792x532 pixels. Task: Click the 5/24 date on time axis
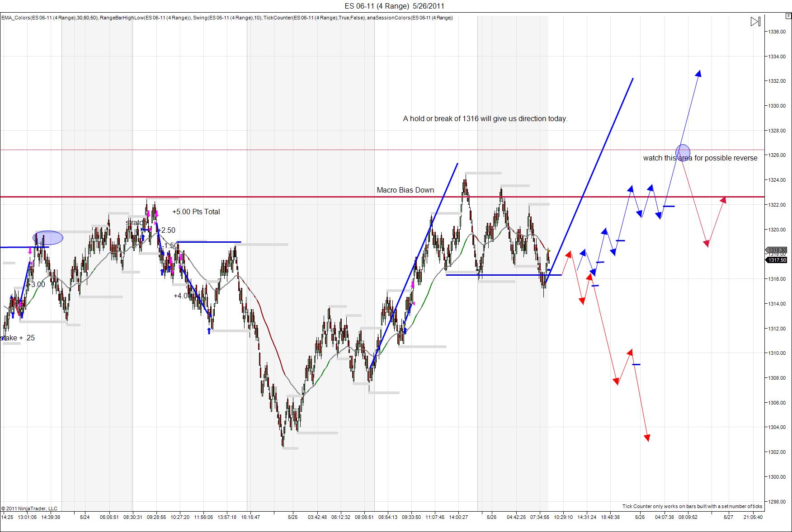85,517
